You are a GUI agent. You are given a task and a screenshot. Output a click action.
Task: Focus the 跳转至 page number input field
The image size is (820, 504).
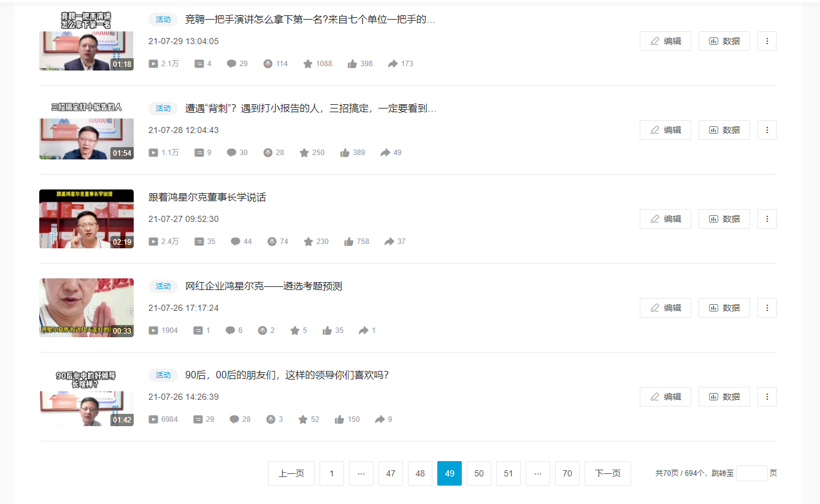tap(751, 473)
